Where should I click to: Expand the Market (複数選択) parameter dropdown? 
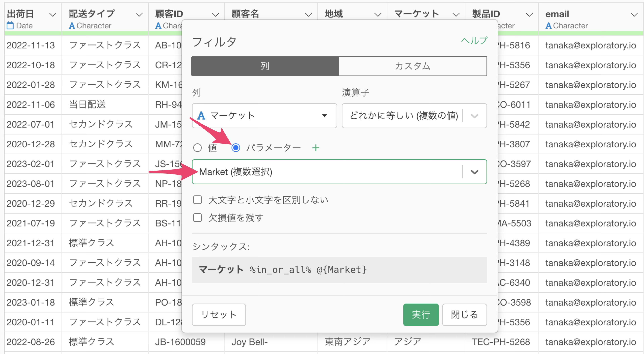[474, 172]
